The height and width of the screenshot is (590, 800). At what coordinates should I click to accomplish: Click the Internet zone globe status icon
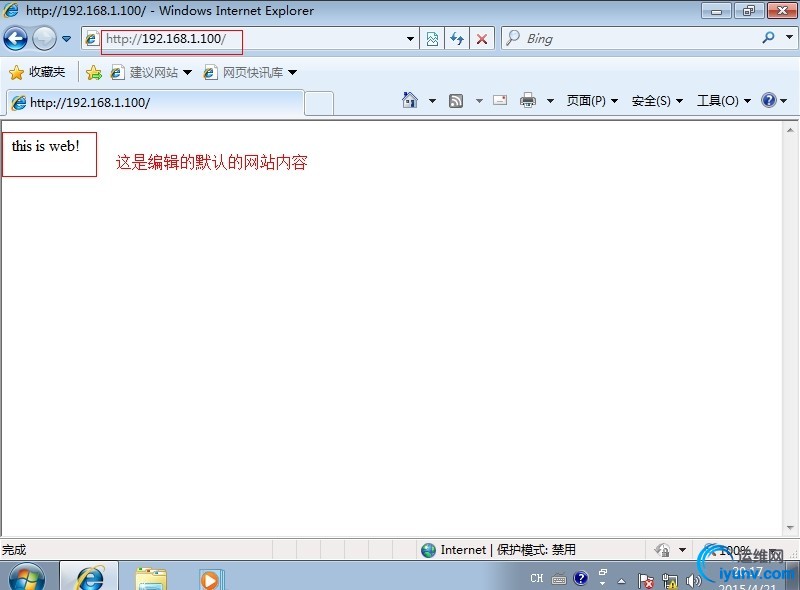[428, 550]
